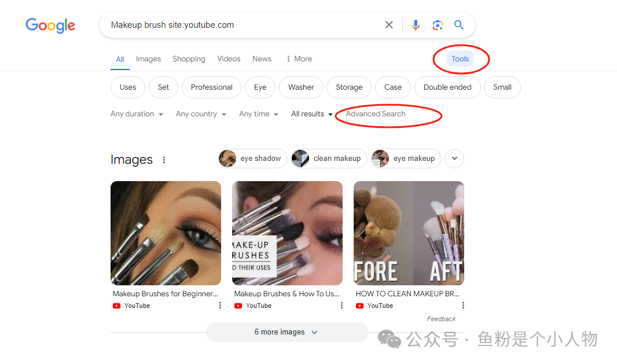Switch to the Videos tab
The height and width of the screenshot is (364, 617).
point(229,59)
